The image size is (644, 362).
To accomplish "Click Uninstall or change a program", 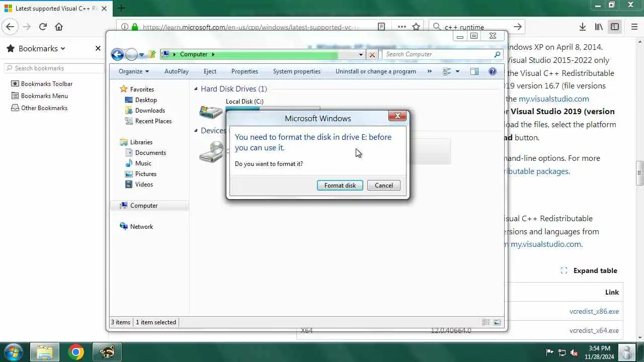I will tap(376, 71).
